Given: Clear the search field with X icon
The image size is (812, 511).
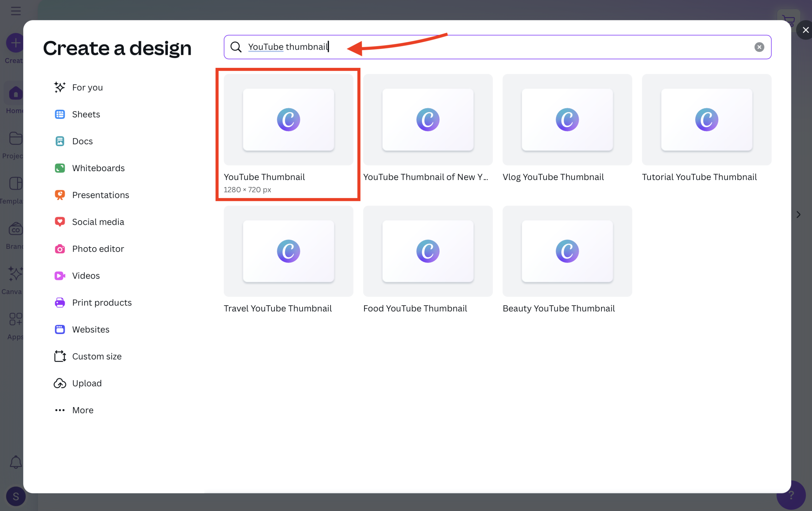Looking at the screenshot, I should coord(759,47).
